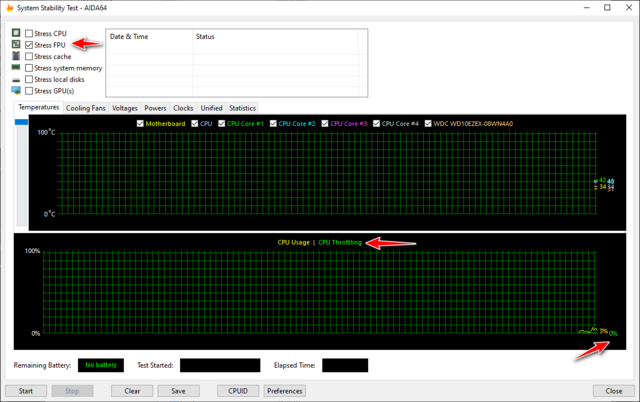Open the Voltages tab
Image resolution: width=640 pixels, height=402 pixels.
pyautogui.click(x=125, y=108)
